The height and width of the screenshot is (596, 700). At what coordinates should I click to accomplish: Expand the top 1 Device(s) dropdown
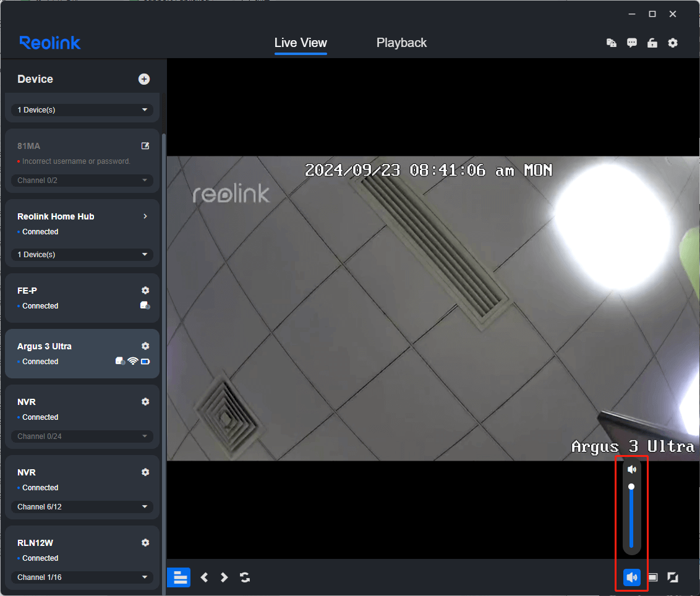[x=82, y=110]
